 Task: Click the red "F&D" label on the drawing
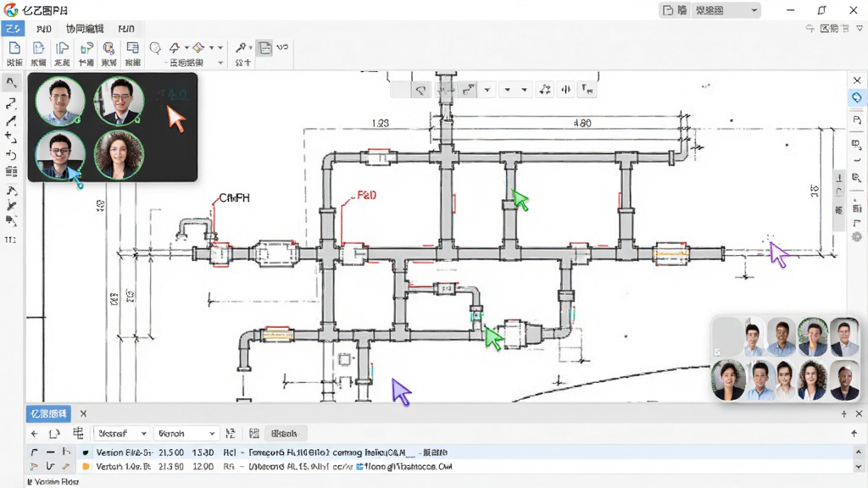(366, 196)
